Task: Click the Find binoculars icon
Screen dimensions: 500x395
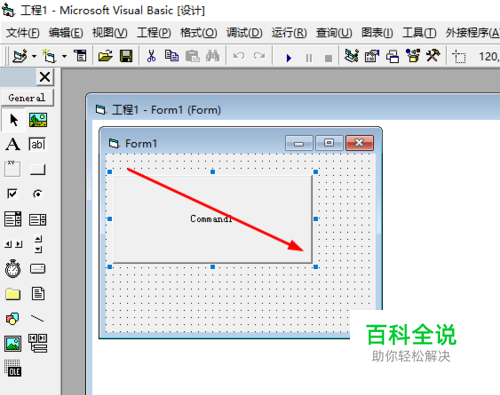Action: pyautogui.click(x=213, y=56)
